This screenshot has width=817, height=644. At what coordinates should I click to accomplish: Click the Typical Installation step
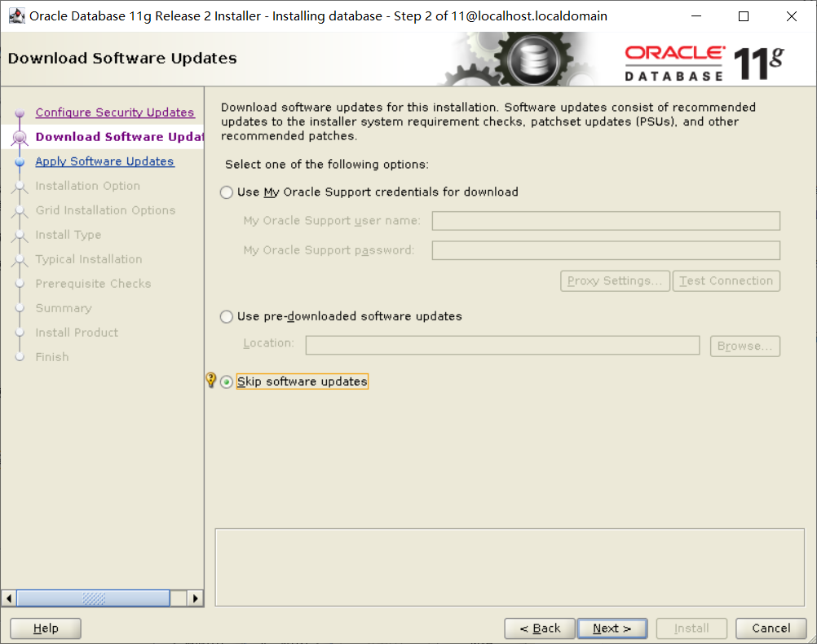[89, 259]
